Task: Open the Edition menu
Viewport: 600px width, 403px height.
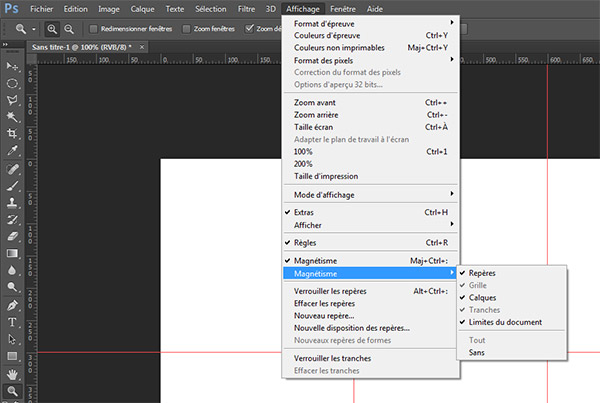Action: 75,9
